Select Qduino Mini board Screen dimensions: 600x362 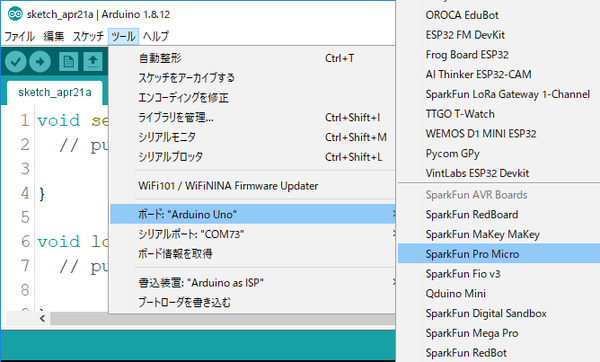[x=499, y=294]
